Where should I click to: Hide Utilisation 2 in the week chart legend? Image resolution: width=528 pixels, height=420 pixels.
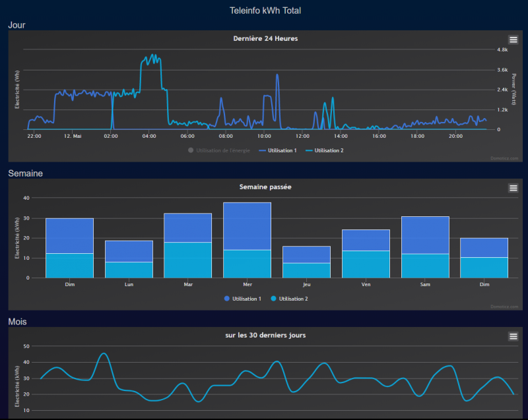click(290, 299)
